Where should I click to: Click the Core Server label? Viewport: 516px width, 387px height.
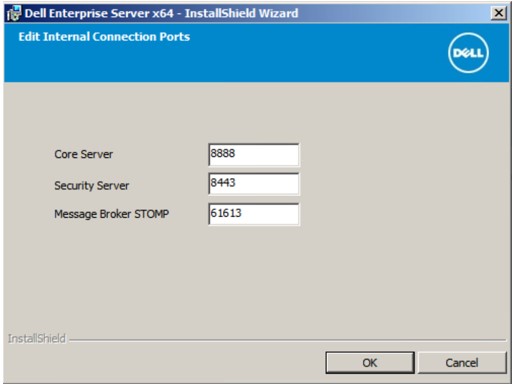pyautogui.click(x=84, y=154)
